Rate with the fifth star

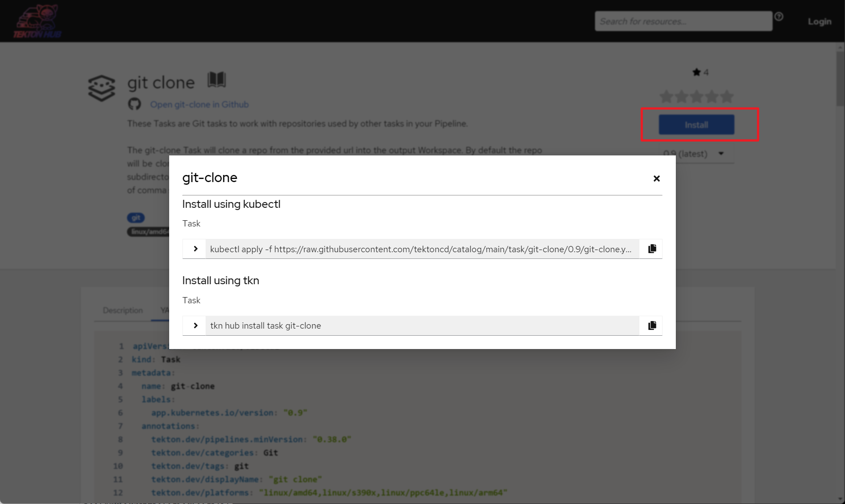click(727, 96)
